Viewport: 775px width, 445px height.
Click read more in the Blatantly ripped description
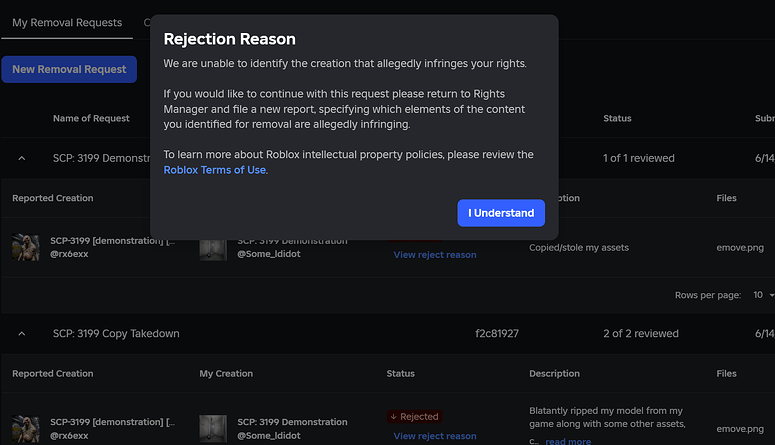(568, 441)
